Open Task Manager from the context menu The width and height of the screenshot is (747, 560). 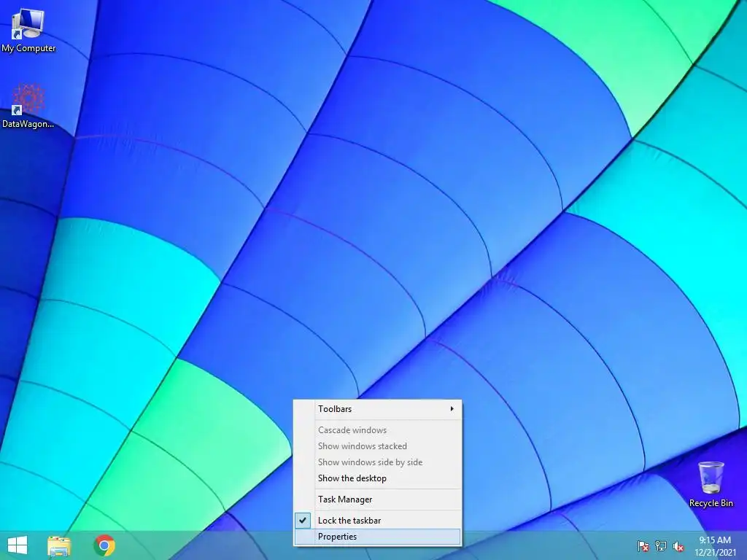[377, 499]
